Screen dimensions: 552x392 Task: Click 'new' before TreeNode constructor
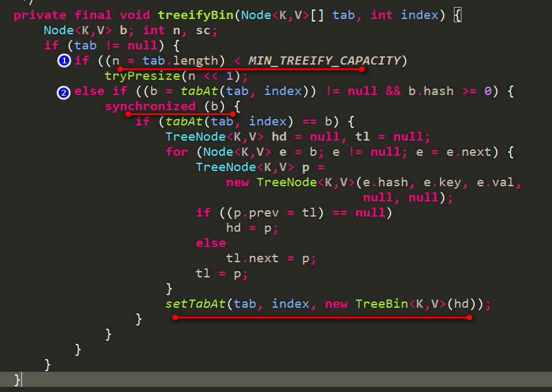point(237,182)
